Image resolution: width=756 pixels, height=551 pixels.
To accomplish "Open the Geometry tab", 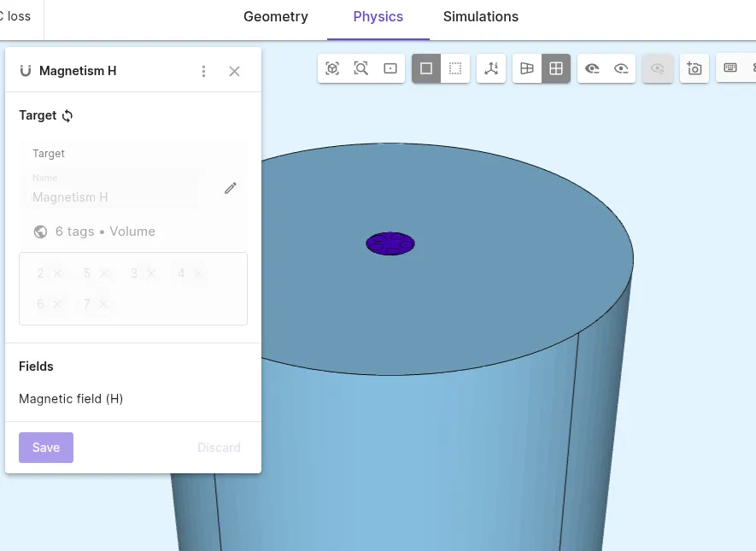I will point(276,16).
